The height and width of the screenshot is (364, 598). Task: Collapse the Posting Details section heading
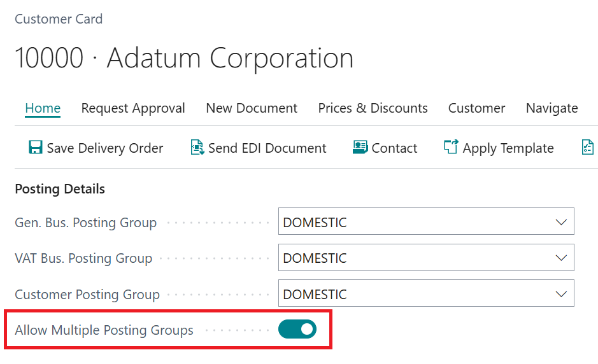click(x=60, y=189)
